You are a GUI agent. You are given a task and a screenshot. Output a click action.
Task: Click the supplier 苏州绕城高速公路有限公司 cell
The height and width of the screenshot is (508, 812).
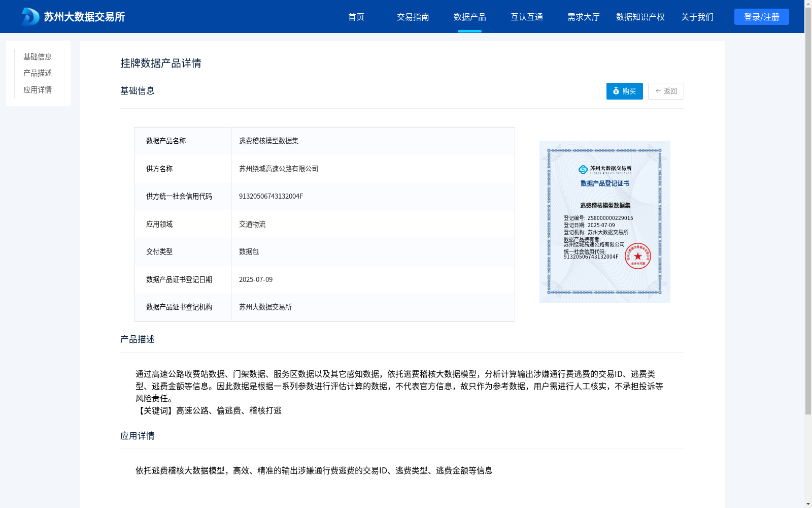(373, 169)
